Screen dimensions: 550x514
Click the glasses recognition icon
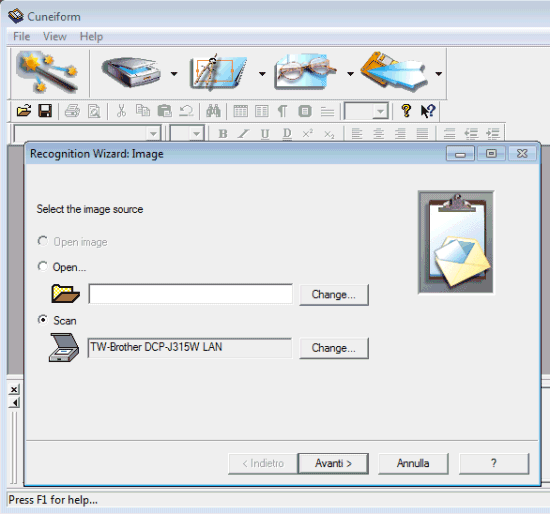click(x=306, y=72)
